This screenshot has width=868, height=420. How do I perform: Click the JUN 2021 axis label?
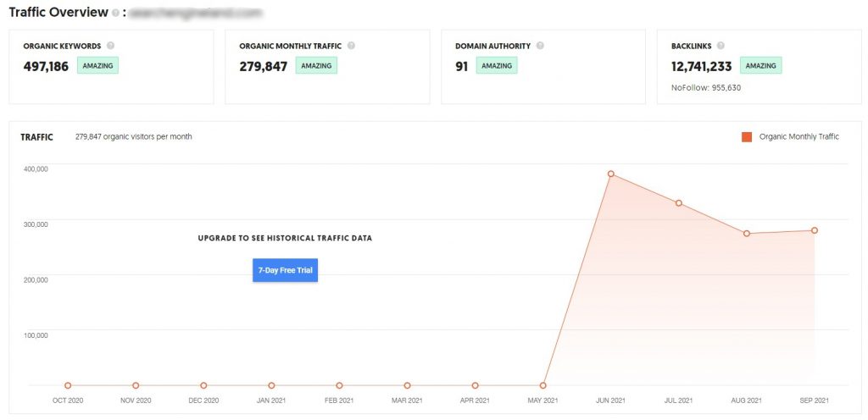(x=610, y=401)
